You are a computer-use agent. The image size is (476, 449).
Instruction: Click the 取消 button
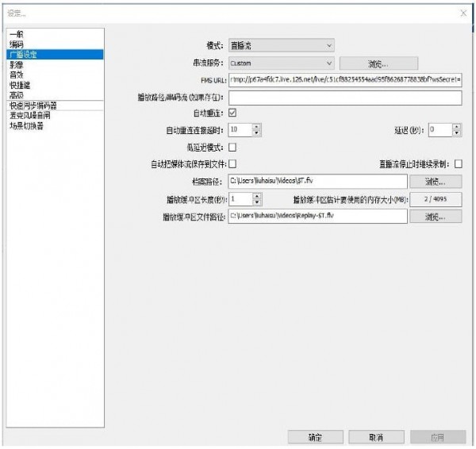click(x=376, y=437)
